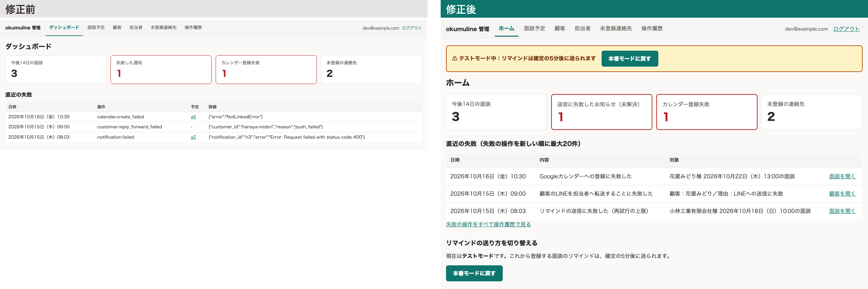This screenshot has width=868, height=289.
Task: Click the okumuline 管理 brand in the 修正前 panel
Action: click(23, 28)
